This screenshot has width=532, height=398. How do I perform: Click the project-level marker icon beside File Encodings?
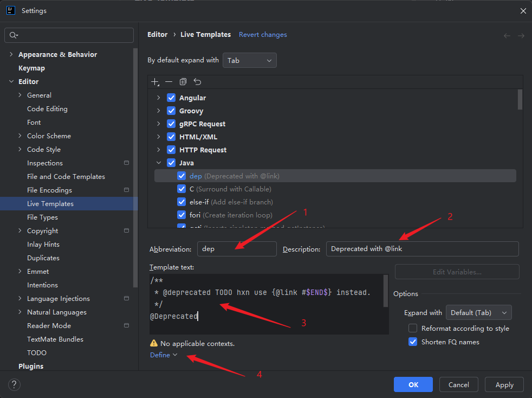point(127,190)
